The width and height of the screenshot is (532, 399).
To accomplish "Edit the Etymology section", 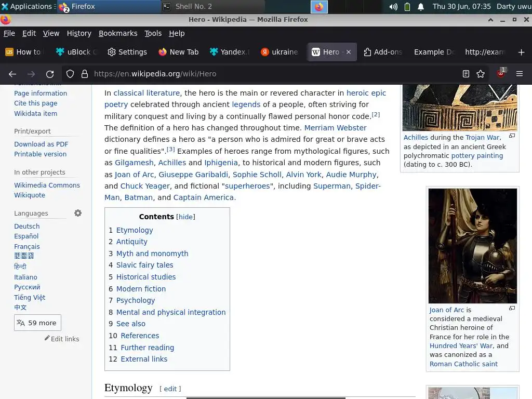I will (x=170, y=389).
